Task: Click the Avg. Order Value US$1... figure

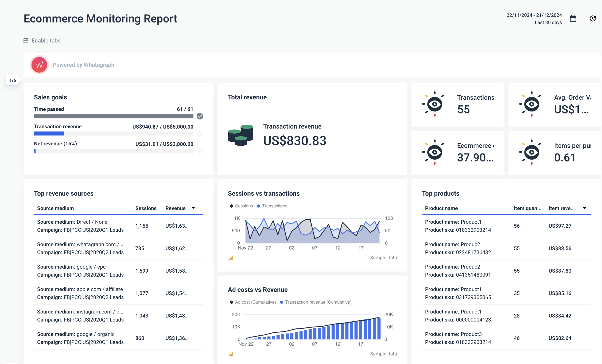Action: click(x=571, y=110)
